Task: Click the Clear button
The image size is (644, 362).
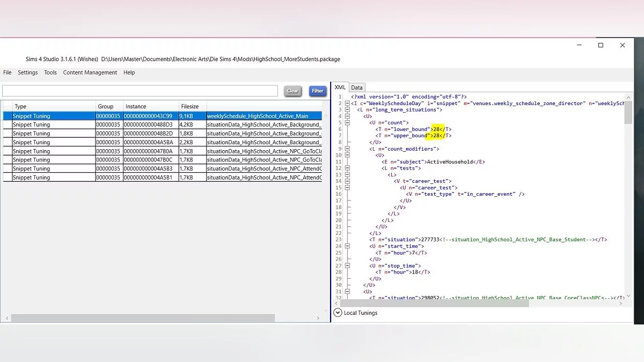Action: [x=292, y=91]
